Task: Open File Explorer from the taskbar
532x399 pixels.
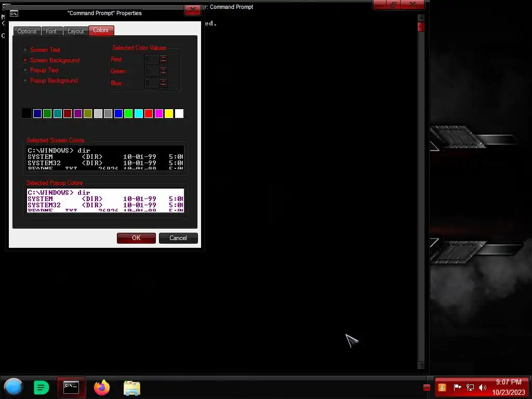Action: click(131, 388)
